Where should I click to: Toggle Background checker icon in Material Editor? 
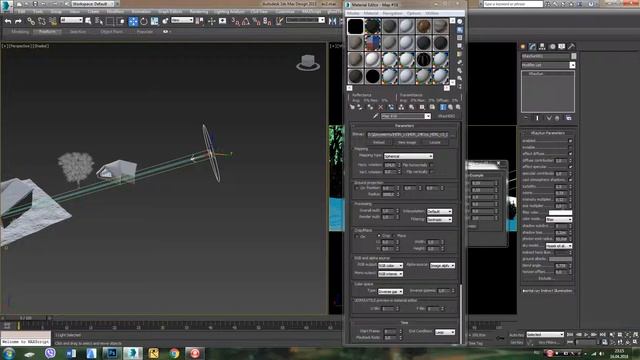pyautogui.click(x=460, y=38)
